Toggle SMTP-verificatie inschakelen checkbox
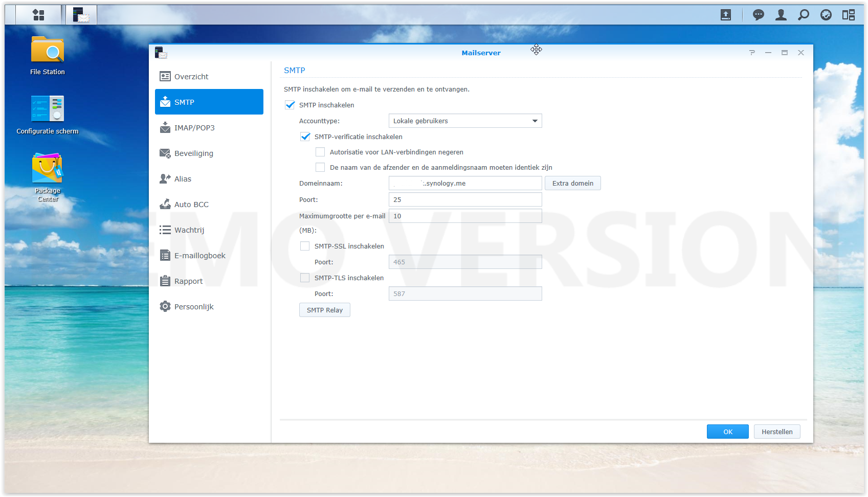The width and height of the screenshot is (868, 497). coord(305,137)
